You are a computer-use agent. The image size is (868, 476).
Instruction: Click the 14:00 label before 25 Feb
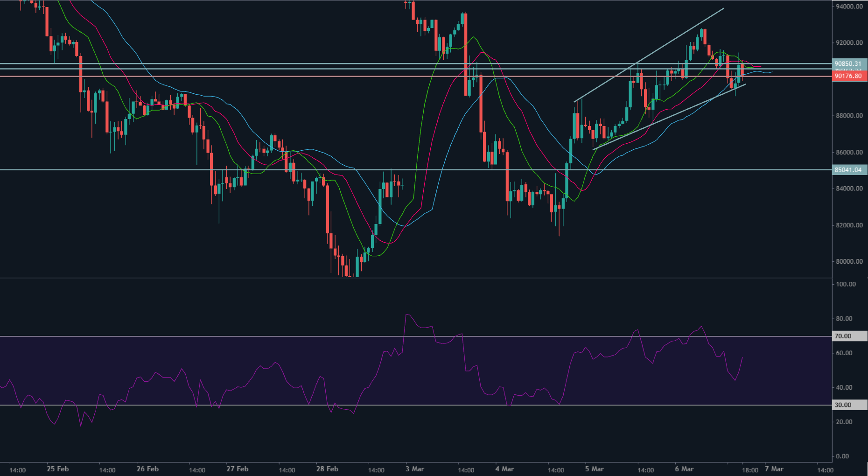tap(18, 470)
